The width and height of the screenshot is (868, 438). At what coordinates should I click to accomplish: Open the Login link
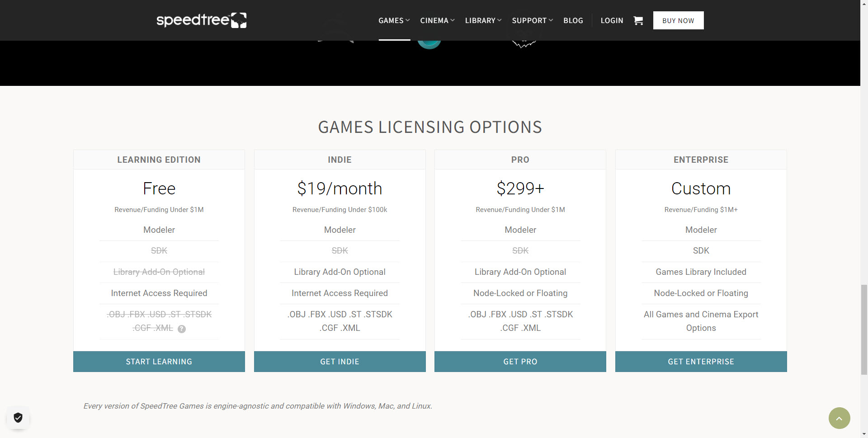[612, 20]
